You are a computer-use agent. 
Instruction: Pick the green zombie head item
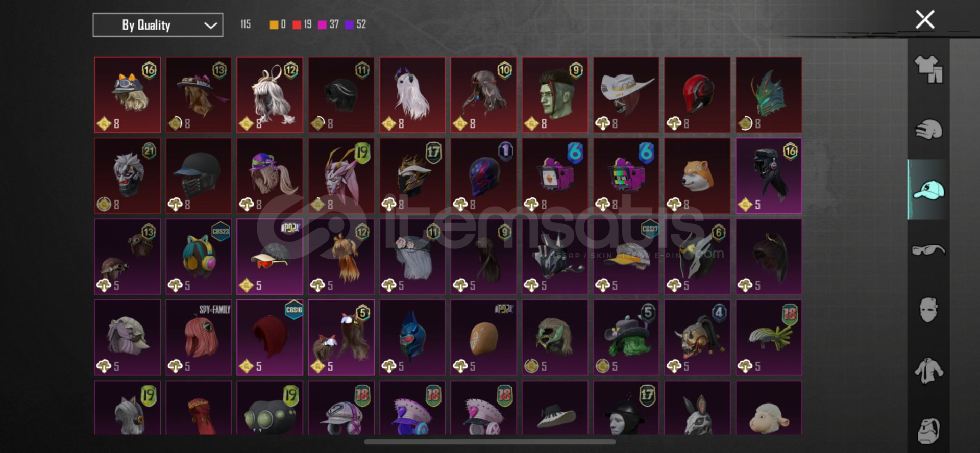pos(555,95)
